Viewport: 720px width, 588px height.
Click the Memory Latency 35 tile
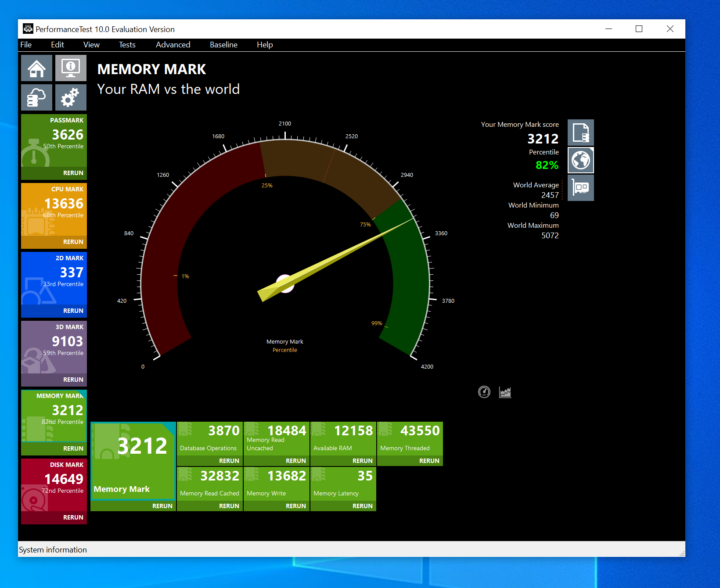point(343,484)
